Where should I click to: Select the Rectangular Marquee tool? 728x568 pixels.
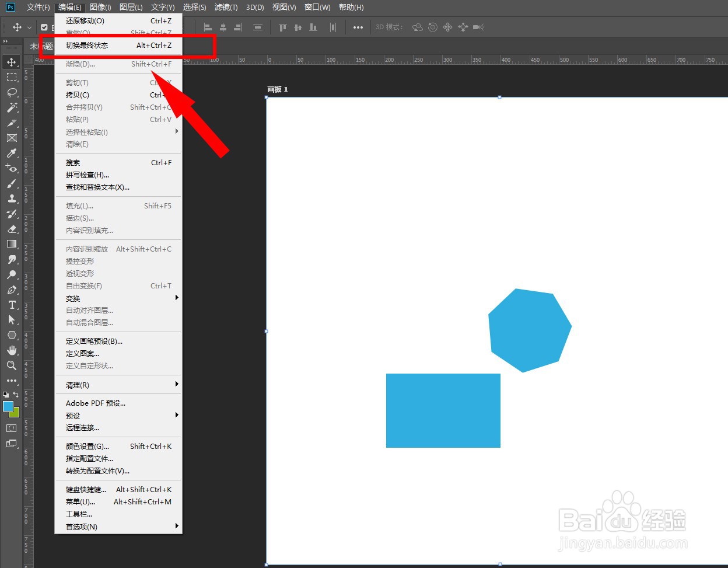(12, 77)
